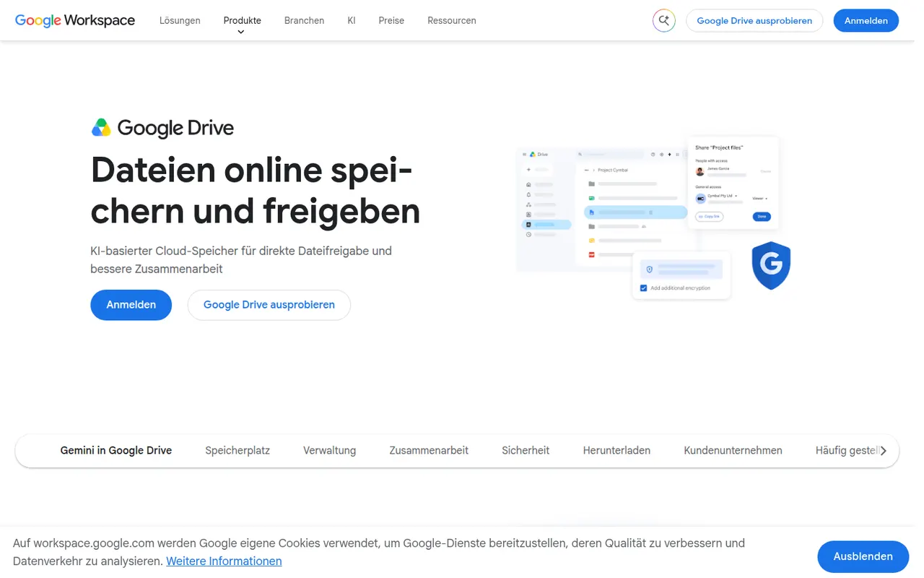
Task: Switch to the Speicherplatz tab
Action: (x=237, y=451)
